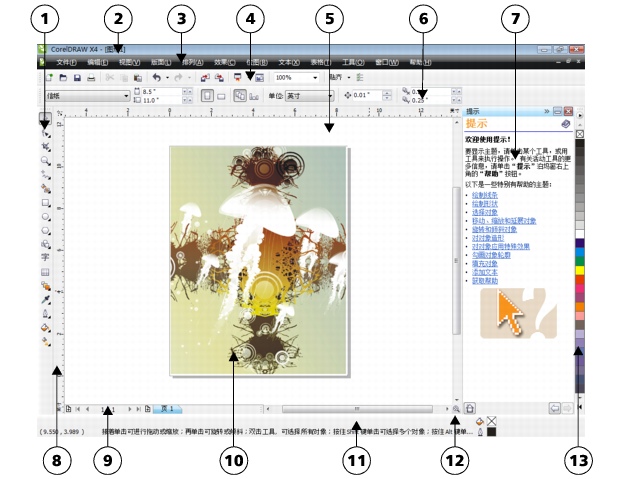The image size is (622, 479).
Task: Select the Polygon tool
Action: click(x=46, y=231)
